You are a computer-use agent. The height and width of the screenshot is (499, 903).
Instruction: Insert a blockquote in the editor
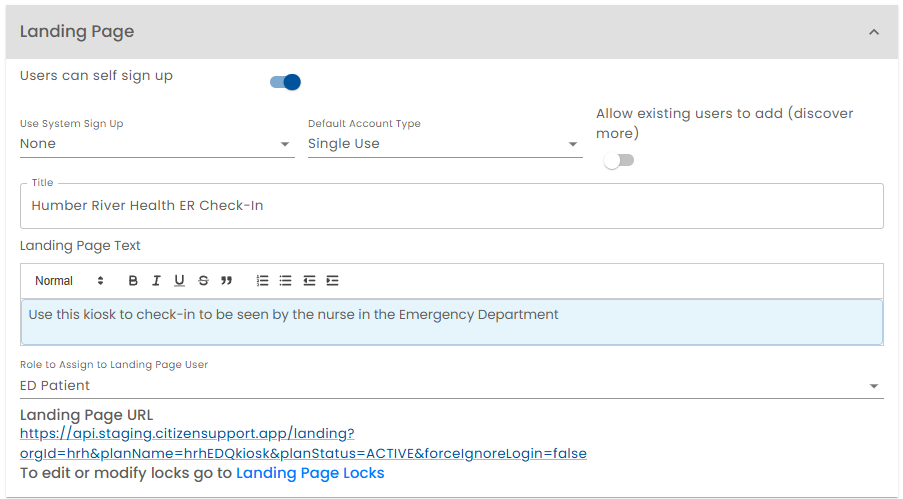pyautogui.click(x=227, y=281)
